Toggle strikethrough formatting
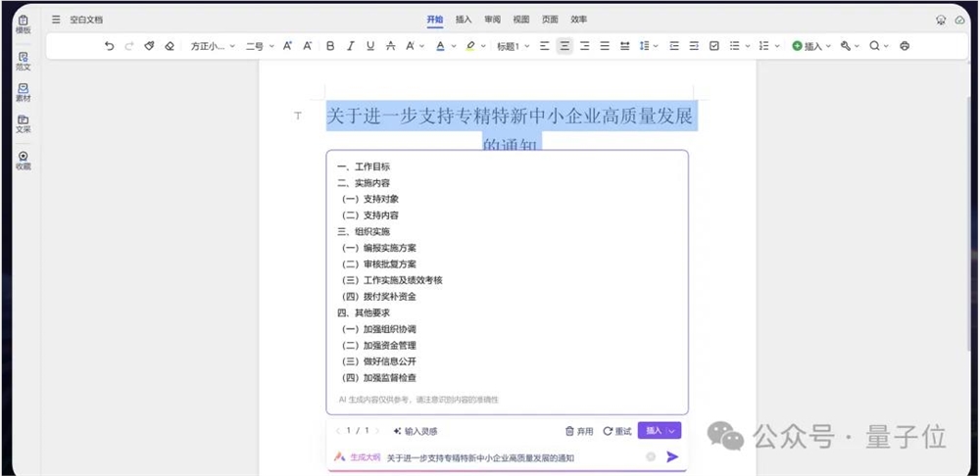The width and height of the screenshot is (980, 476). (x=391, y=46)
